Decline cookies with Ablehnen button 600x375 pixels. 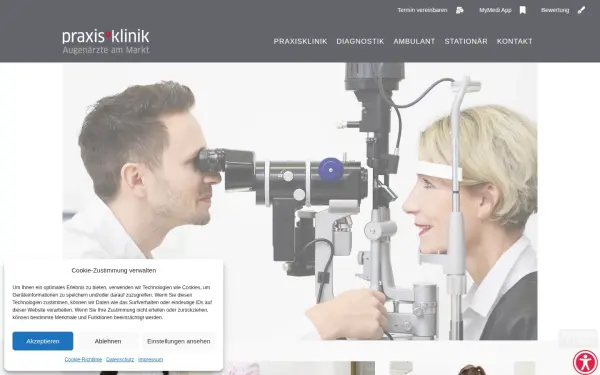tap(108, 341)
